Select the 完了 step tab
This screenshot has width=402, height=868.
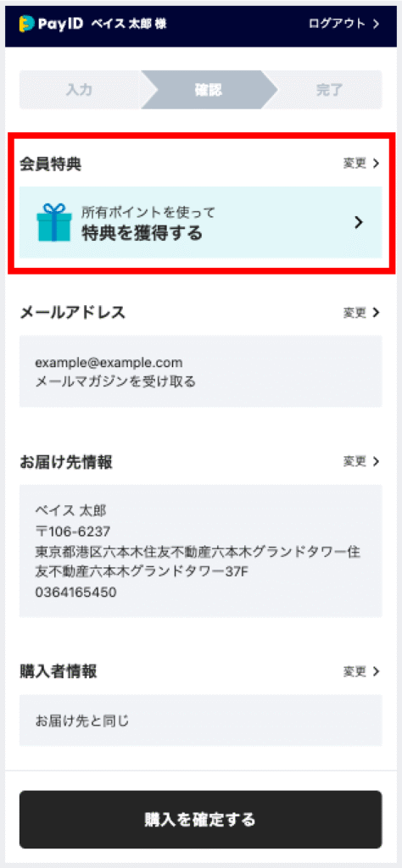[329, 90]
